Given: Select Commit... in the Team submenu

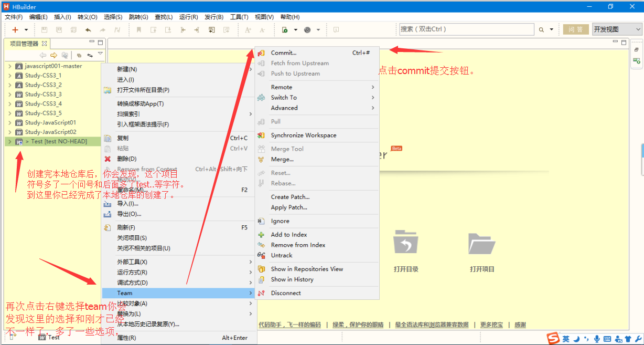Looking at the screenshot, I should (283, 53).
